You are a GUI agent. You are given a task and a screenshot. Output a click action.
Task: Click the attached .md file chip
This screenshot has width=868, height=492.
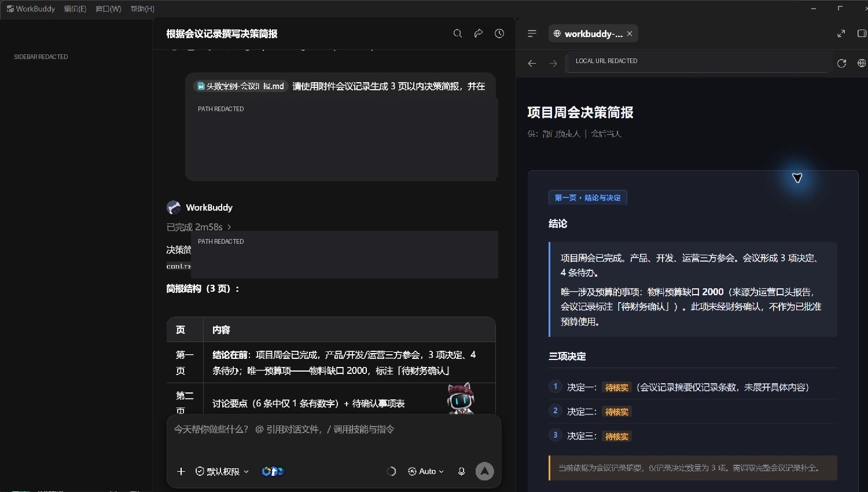[x=241, y=86]
